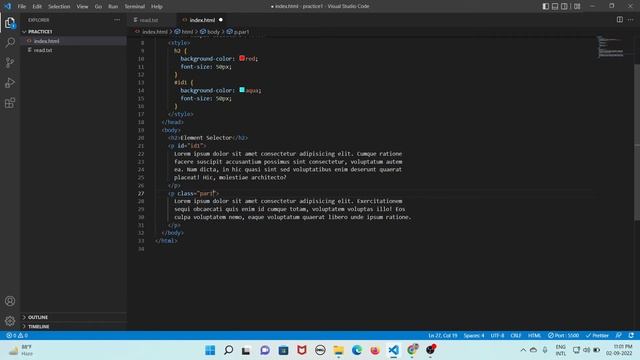Viewport: 640px width, 360px height.
Task: Toggle the Secondary Side Bar
Action: [564, 6]
